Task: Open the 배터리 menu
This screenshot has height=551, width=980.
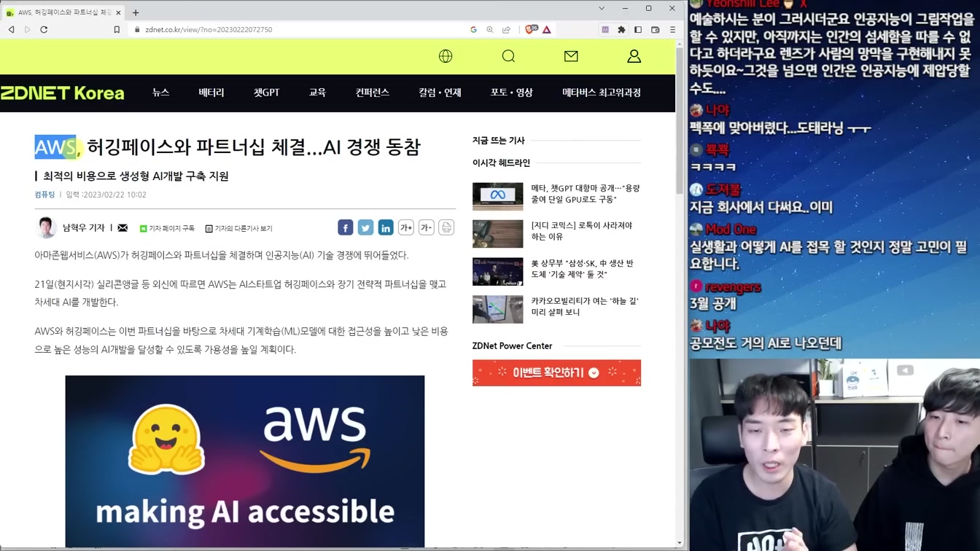Action: click(x=211, y=93)
